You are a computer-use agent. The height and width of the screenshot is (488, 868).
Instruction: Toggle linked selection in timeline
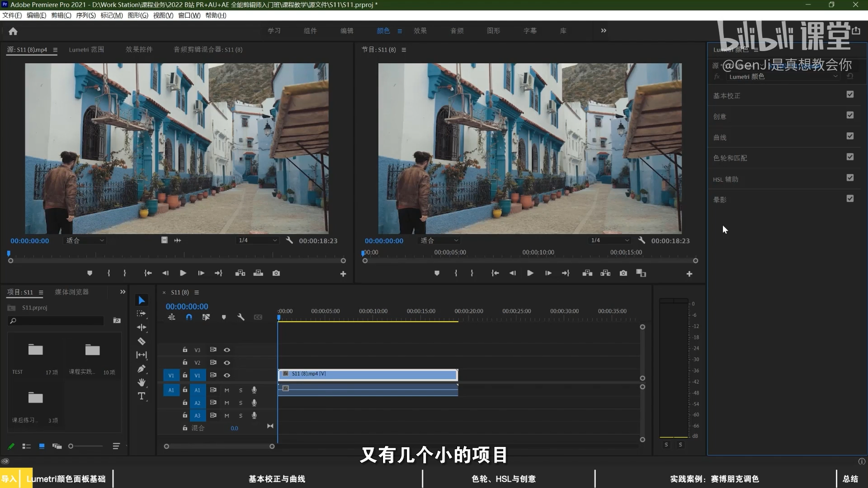[x=206, y=317]
